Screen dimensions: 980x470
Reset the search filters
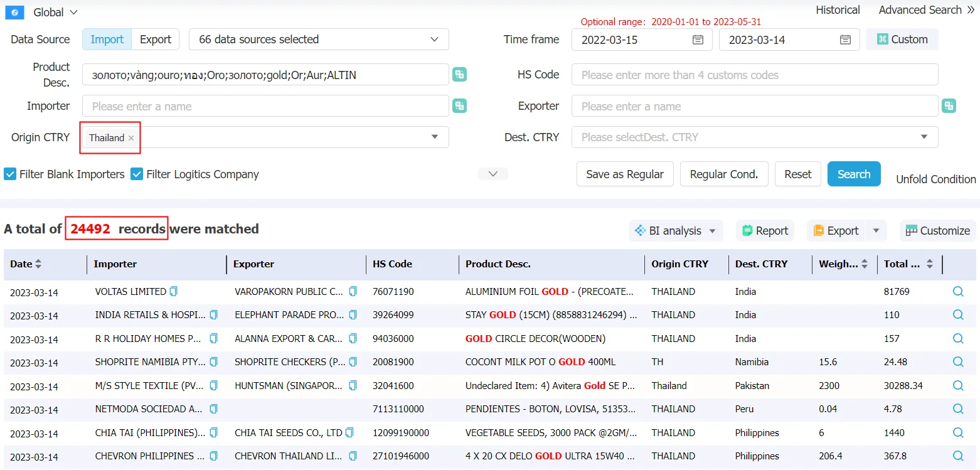coord(798,174)
